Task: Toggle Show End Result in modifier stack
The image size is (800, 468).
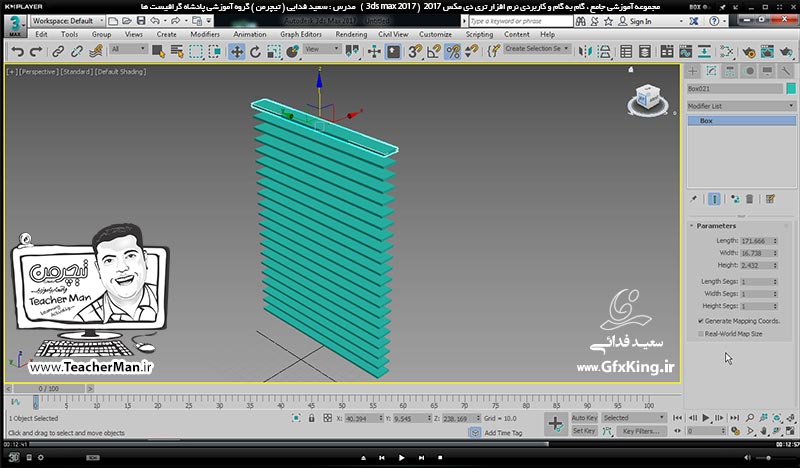Action: pyautogui.click(x=714, y=199)
